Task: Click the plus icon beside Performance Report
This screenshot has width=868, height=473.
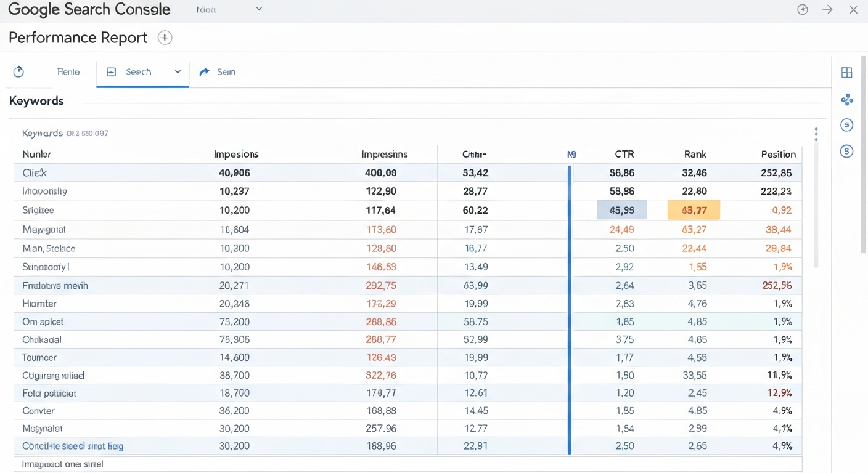Action: [x=165, y=38]
